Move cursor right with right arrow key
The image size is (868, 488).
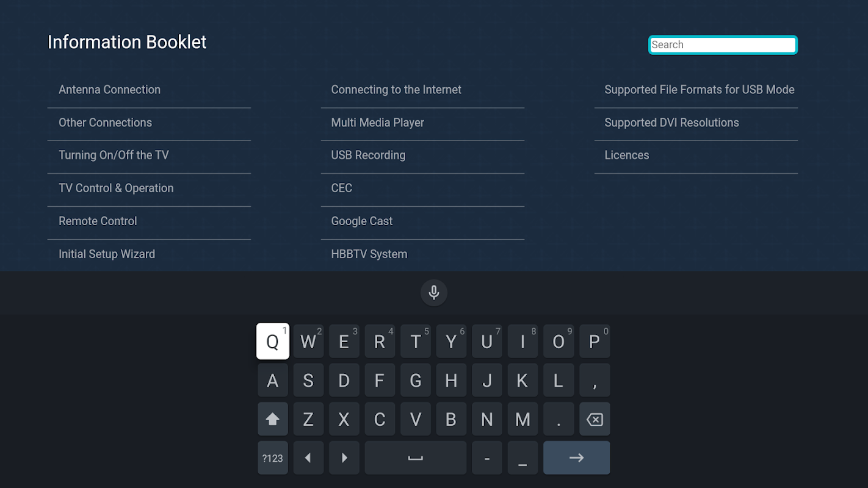click(344, 457)
